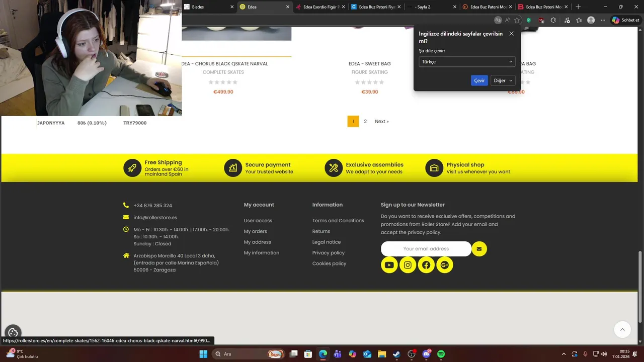Open the User access link

pyautogui.click(x=258, y=221)
